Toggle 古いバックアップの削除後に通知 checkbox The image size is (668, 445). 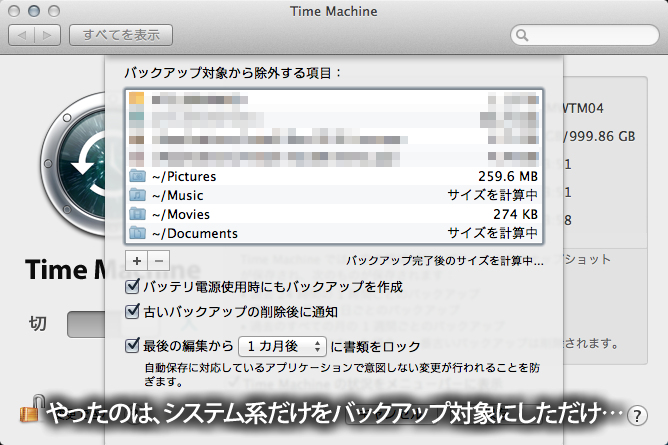click(132, 311)
